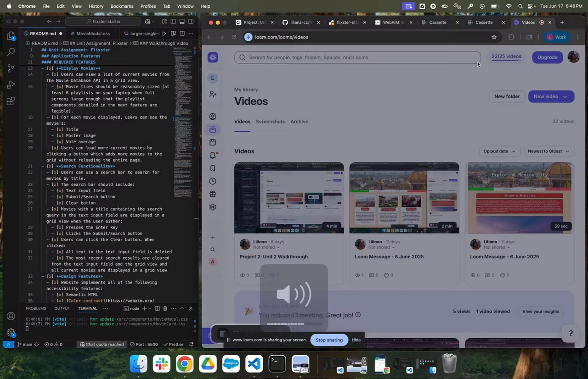Run the file with VS Code play button
Image resolution: width=588 pixels, height=379 pixels.
coord(164,33)
